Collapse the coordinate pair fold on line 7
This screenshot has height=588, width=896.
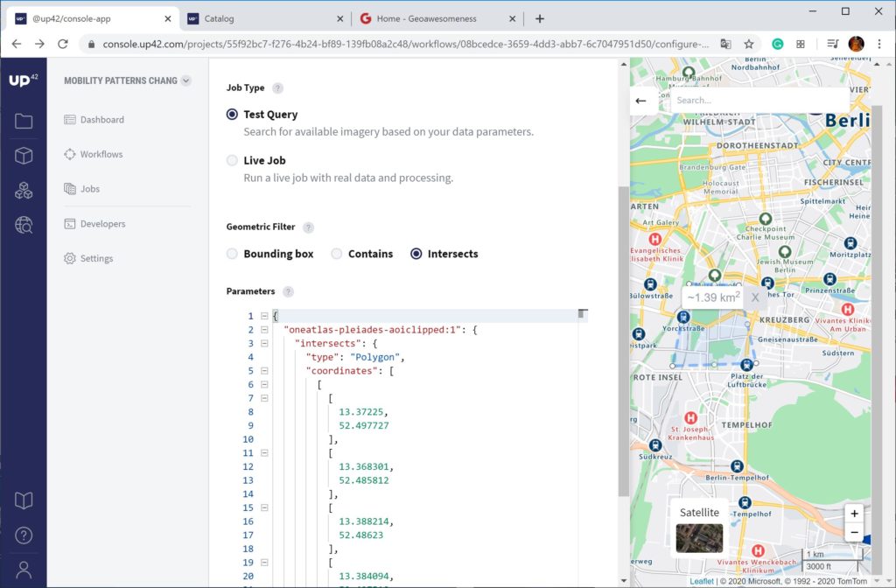tap(264, 398)
